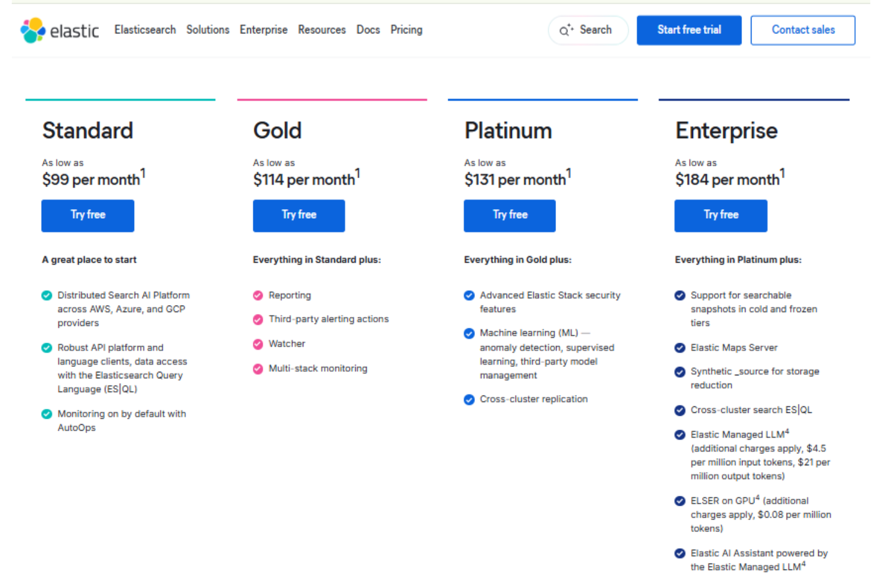Screen dimensions: 882x588
Task: Click the Search field
Action: coord(588,30)
